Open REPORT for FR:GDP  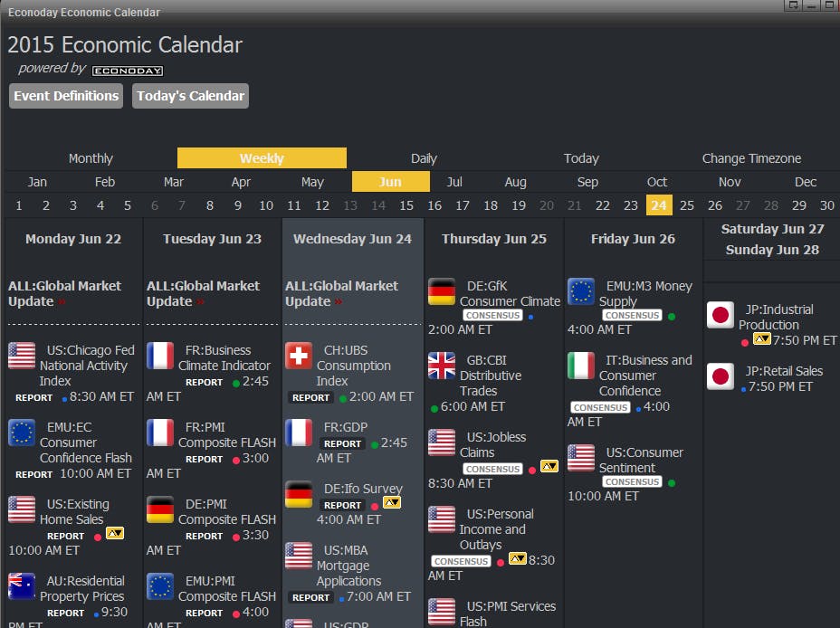coord(342,443)
